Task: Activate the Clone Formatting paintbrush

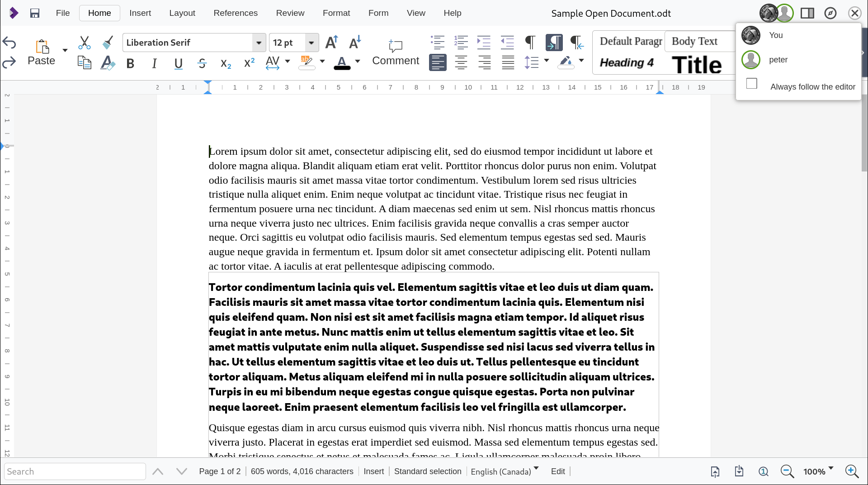Action: [x=107, y=42]
